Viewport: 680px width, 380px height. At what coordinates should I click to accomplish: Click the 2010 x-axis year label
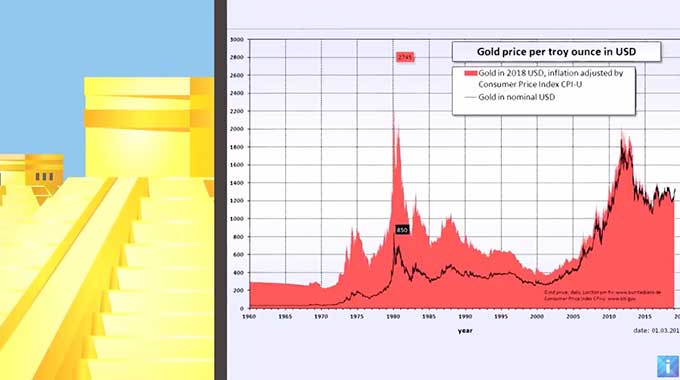[609, 317]
